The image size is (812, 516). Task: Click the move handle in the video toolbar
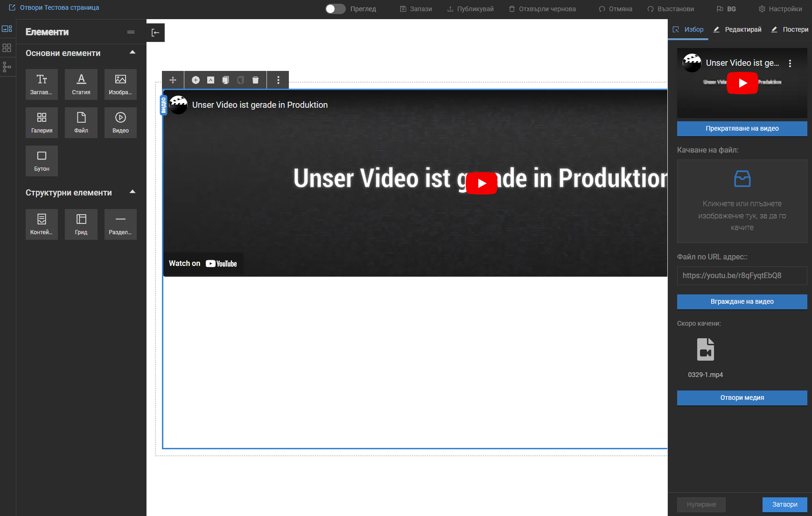pyautogui.click(x=173, y=80)
